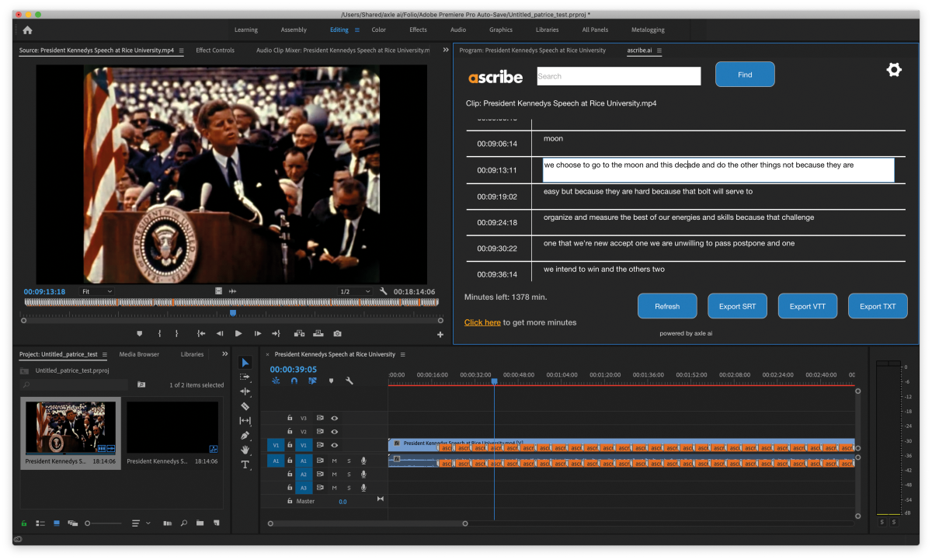Adjust Project panel thumbnail zoom slider
The width and height of the screenshot is (932, 560).
coord(103,523)
